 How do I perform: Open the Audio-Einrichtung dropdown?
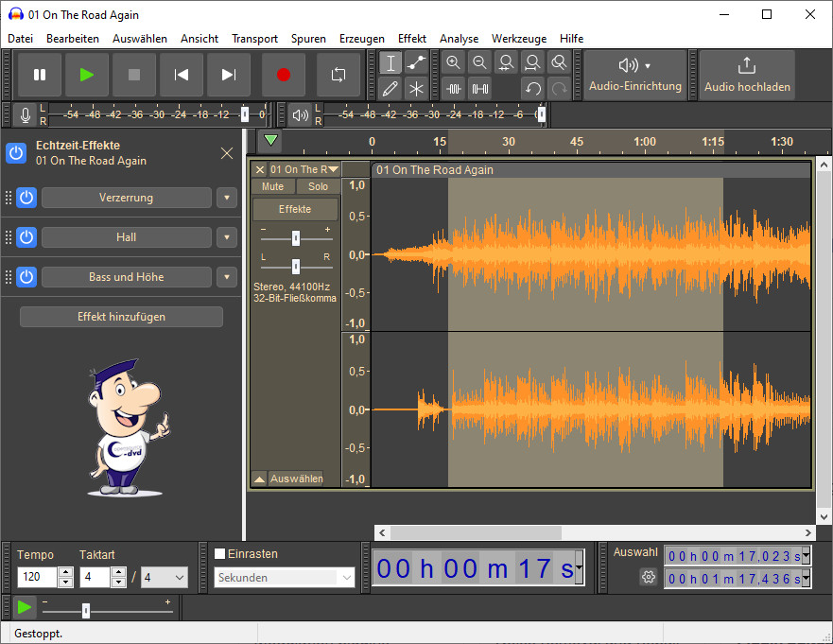pyautogui.click(x=634, y=75)
